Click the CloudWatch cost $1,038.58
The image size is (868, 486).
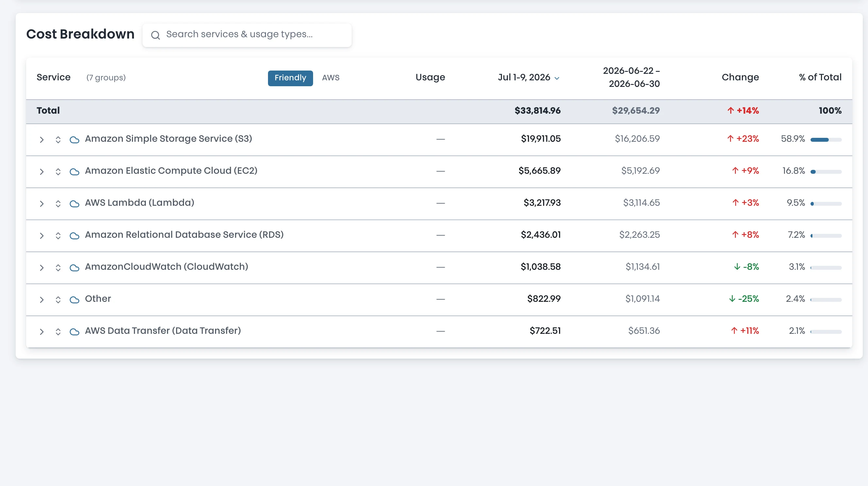(x=541, y=267)
